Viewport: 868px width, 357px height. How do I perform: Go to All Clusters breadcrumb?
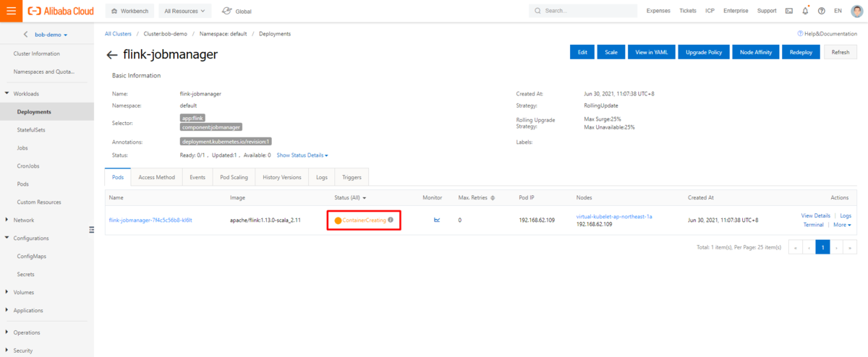click(118, 34)
